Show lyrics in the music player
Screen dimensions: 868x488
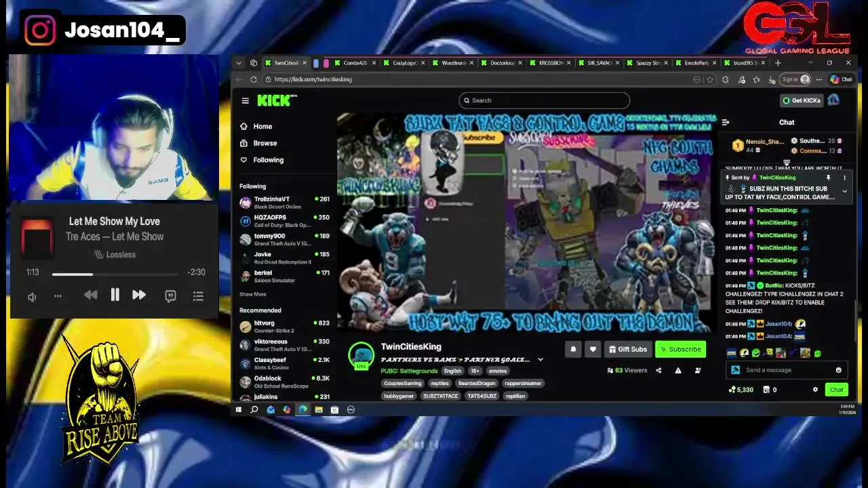[x=170, y=296]
